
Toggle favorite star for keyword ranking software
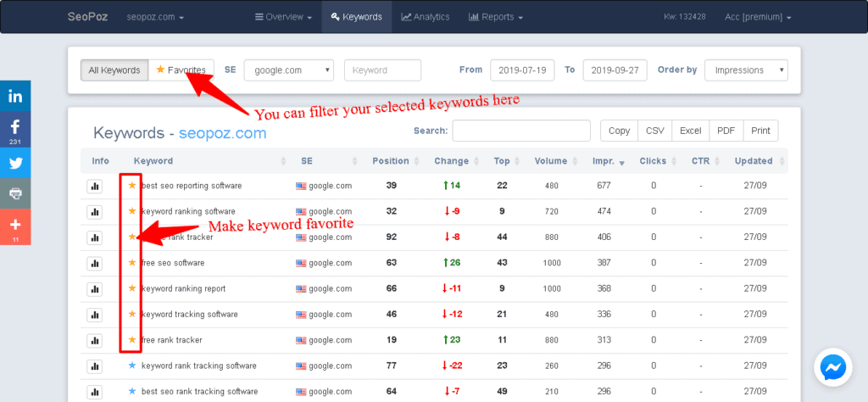tap(131, 211)
